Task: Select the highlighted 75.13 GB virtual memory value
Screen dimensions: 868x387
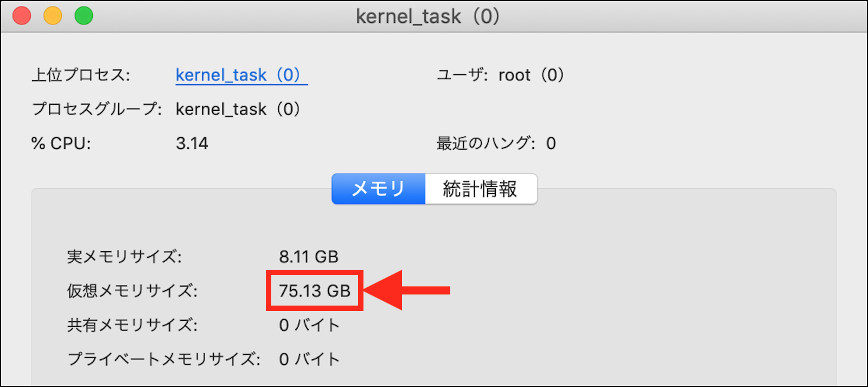Action: [x=315, y=291]
